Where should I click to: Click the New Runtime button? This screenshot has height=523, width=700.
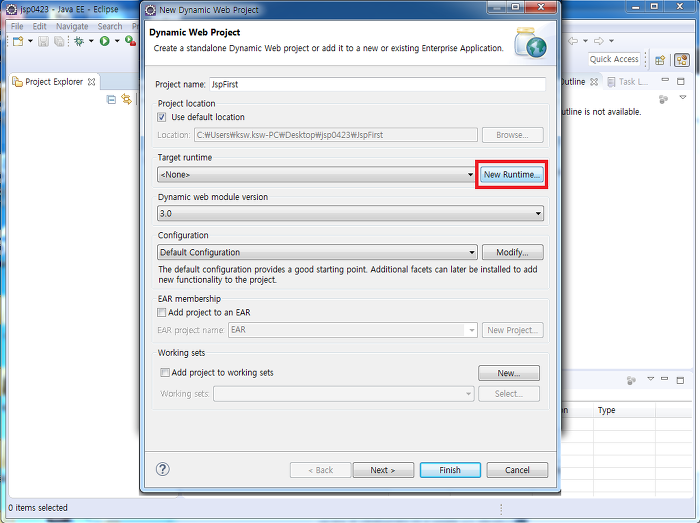pos(512,174)
